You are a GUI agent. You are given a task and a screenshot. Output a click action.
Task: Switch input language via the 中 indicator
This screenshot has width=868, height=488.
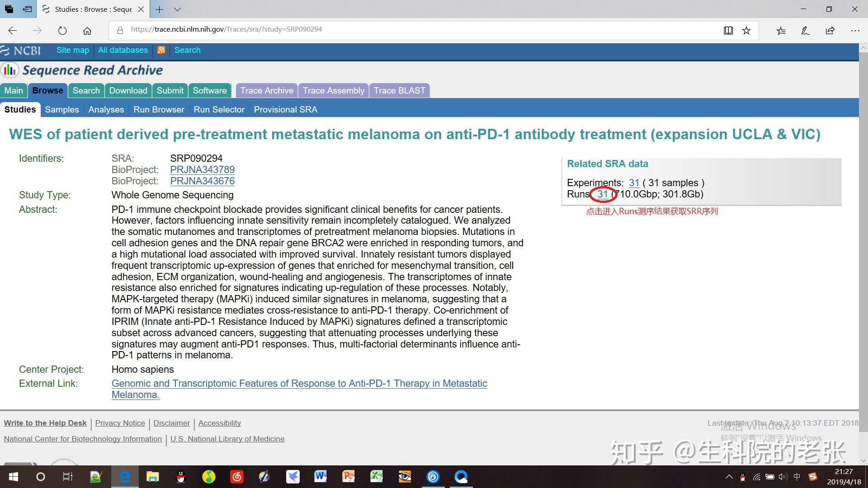pos(797,477)
